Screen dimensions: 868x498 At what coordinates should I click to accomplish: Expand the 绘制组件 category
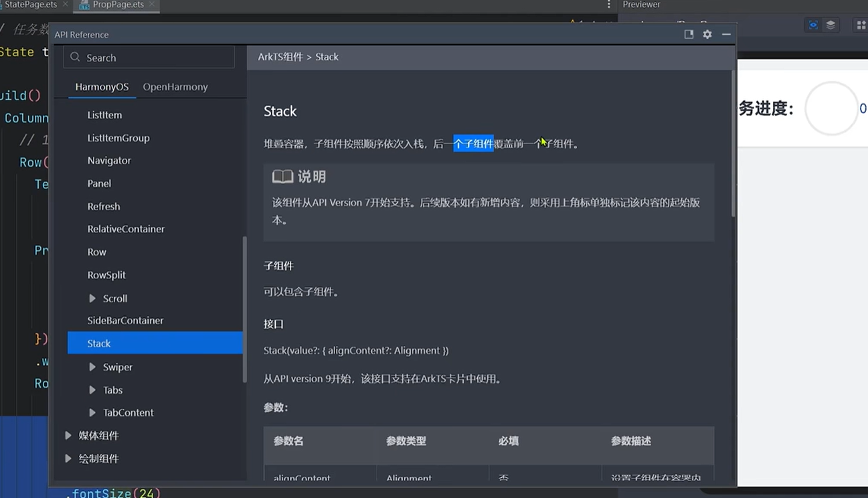click(x=68, y=459)
